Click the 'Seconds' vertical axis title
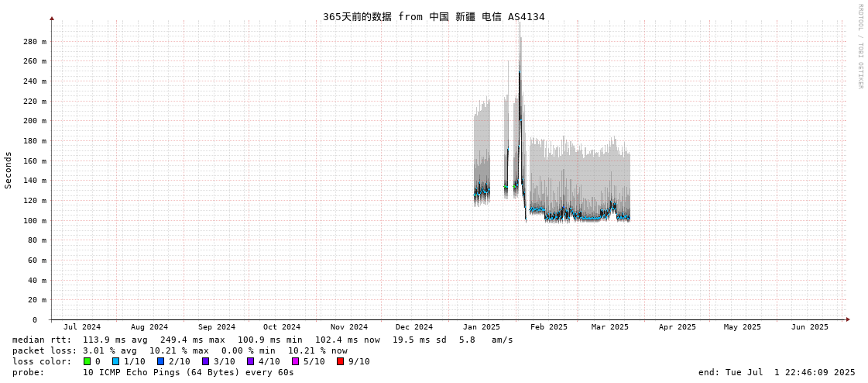 coord(8,170)
